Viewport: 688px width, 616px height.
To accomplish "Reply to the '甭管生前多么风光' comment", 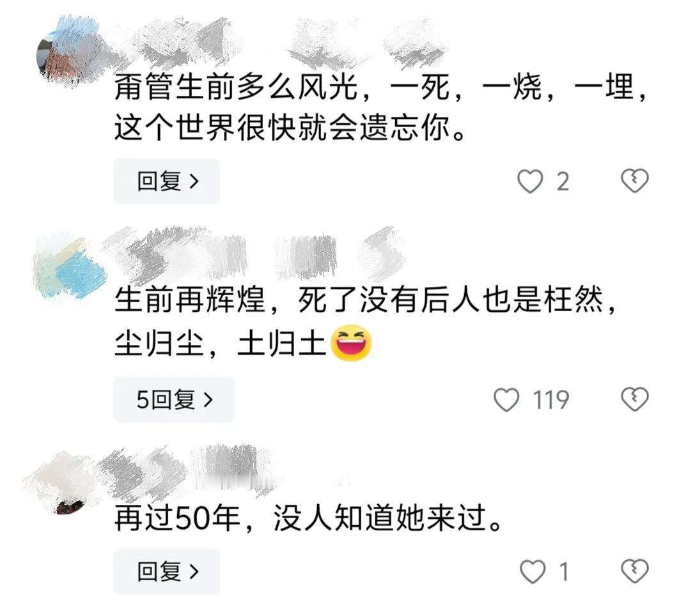I will [167, 181].
